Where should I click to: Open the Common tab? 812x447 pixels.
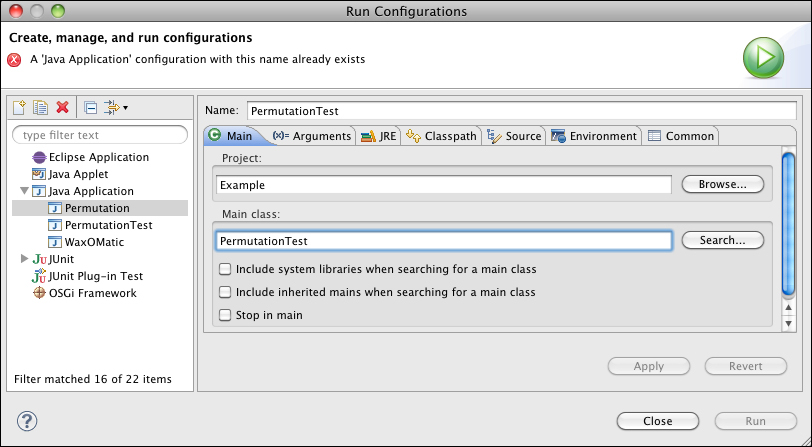point(681,136)
